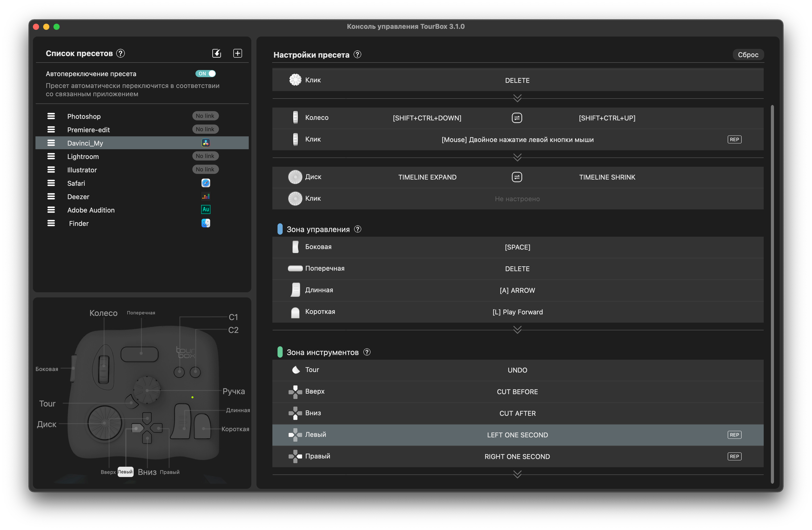Click the preset settings vertical scrollbar
This screenshot has height=530, width=812.
772,294
